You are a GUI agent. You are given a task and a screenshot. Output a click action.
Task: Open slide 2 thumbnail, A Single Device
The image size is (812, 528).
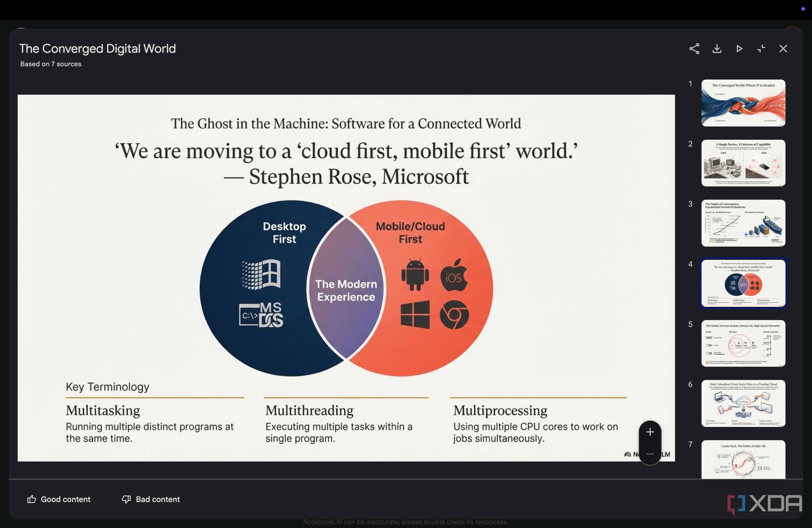(743, 163)
